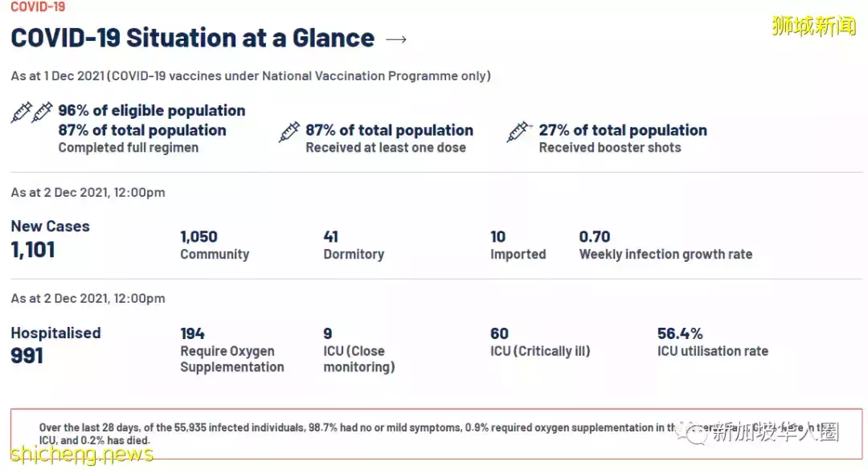Click the arrow next to Situation at a Glance
Screen dimensions: 868x470
(396, 39)
